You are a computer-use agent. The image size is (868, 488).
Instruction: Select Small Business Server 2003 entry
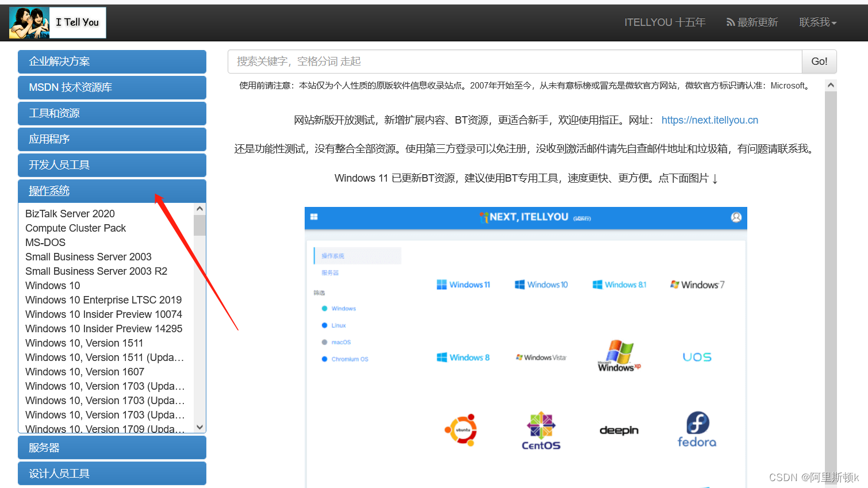tap(89, 257)
